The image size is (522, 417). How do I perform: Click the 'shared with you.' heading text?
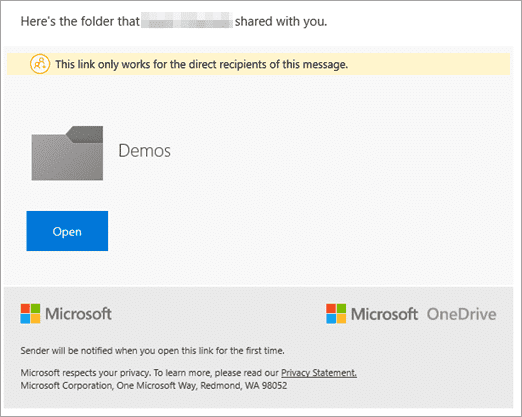click(x=281, y=21)
